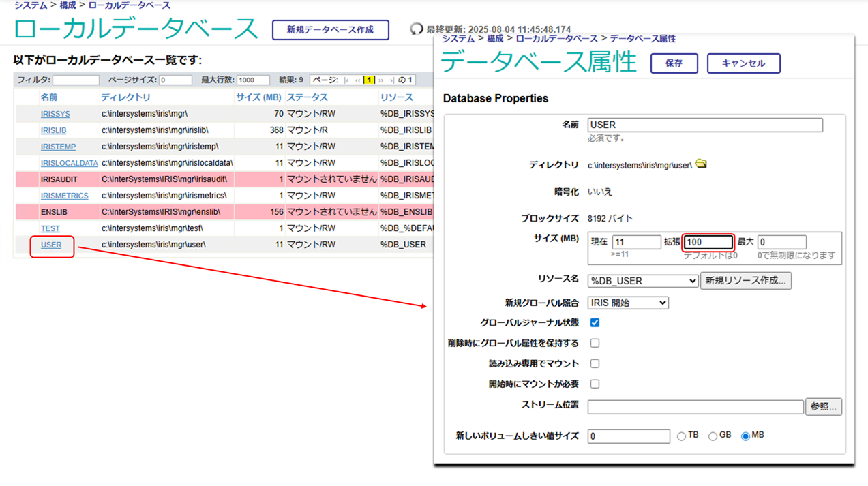
Task: Click the refresh icon beside 最終更新
Action: coord(416,29)
